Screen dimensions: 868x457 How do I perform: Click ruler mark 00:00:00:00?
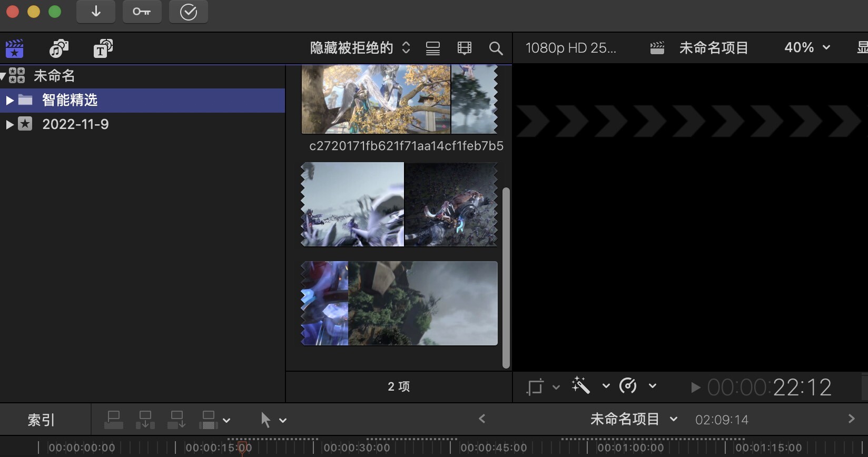pyautogui.click(x=82, y=448)
